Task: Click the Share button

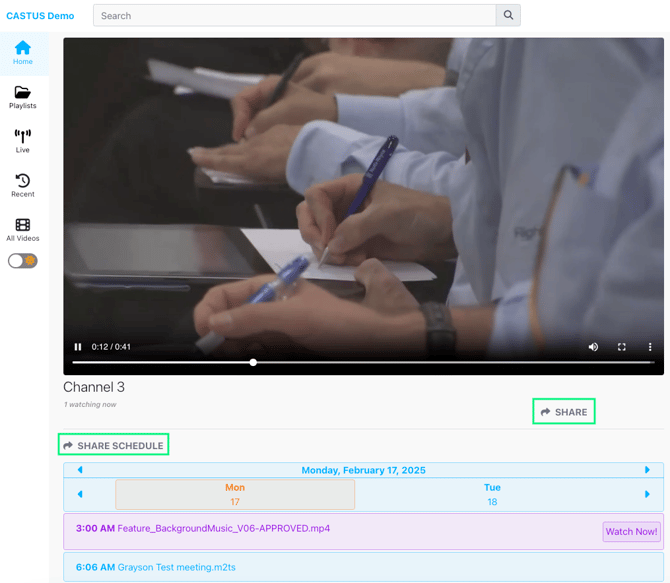Action: (x=564, y=412)
